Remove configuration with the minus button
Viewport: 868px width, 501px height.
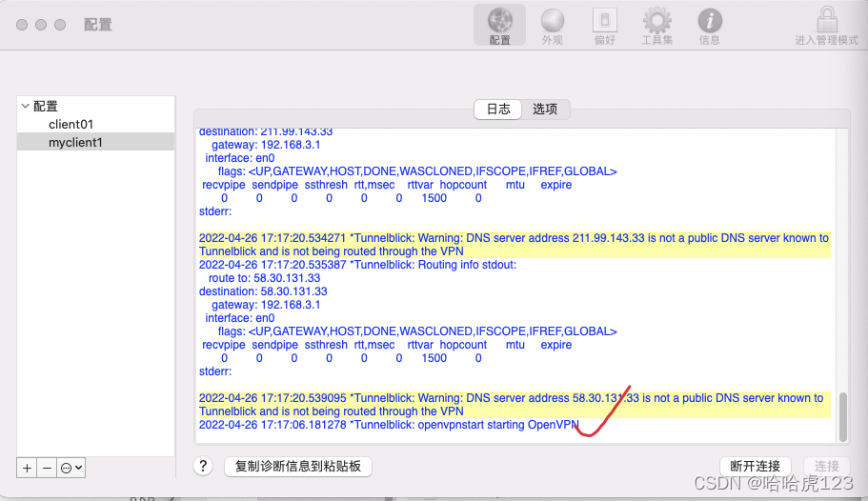(x=47, y=468)
